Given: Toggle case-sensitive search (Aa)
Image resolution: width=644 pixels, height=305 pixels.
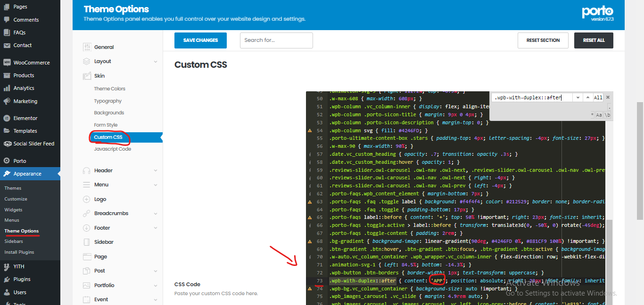Looking at the screenshot, I should click(x=599, y=115).
